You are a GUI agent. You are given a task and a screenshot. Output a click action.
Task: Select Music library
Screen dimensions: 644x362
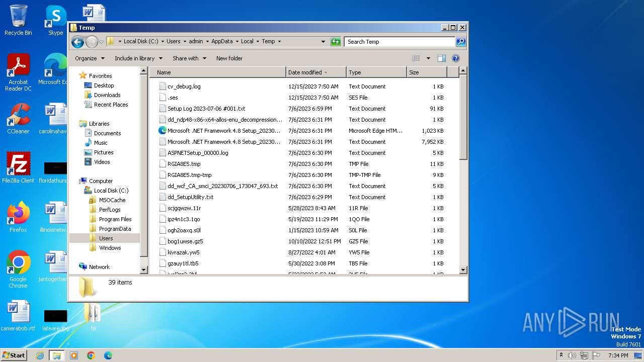(x=101, y=143)
